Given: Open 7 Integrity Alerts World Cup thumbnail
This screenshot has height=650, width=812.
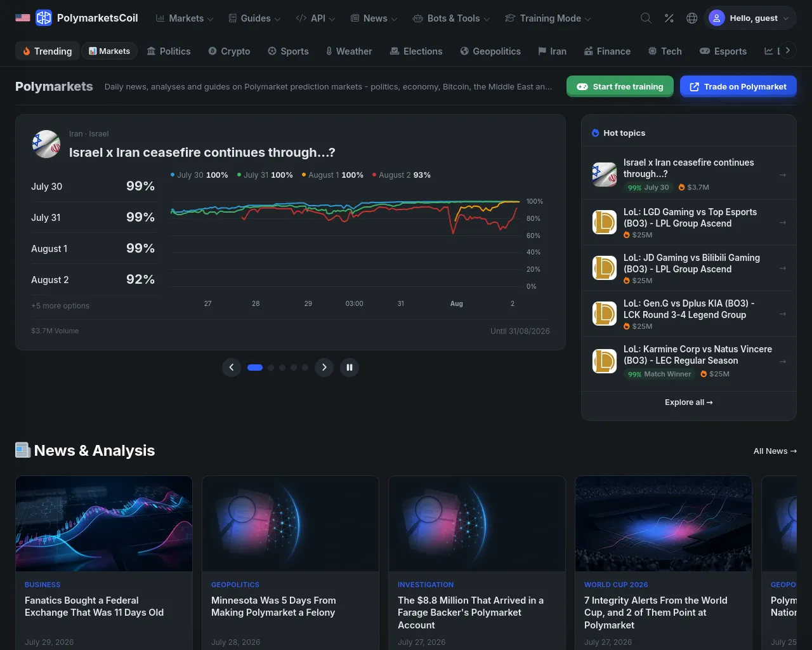Looking at the screenshot, I should coord(664,524).
